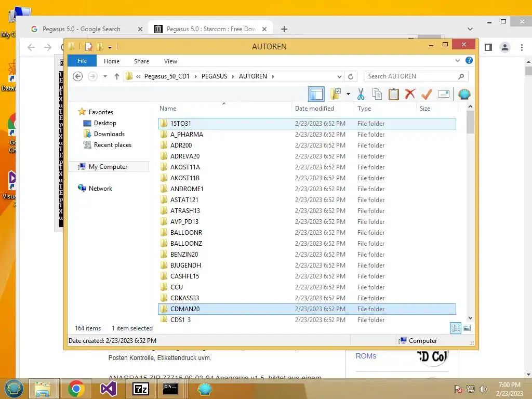Image resolution: width=532 pixels, height=399 pixels.
Task: Select Network in navigation pane
Action: coord(100,188)
